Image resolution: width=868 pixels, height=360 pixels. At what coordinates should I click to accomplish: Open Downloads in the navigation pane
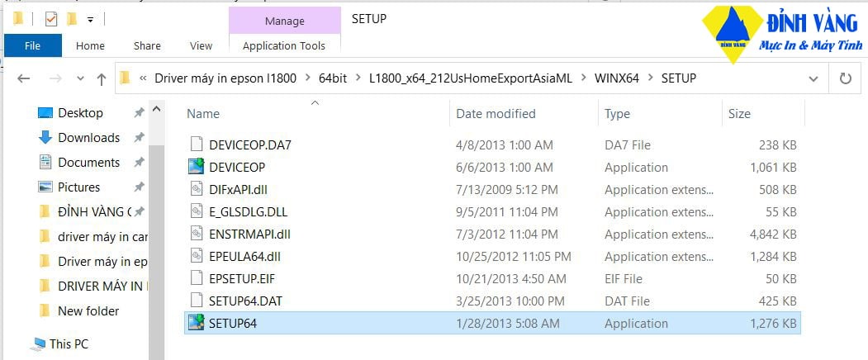click(88, 137)
